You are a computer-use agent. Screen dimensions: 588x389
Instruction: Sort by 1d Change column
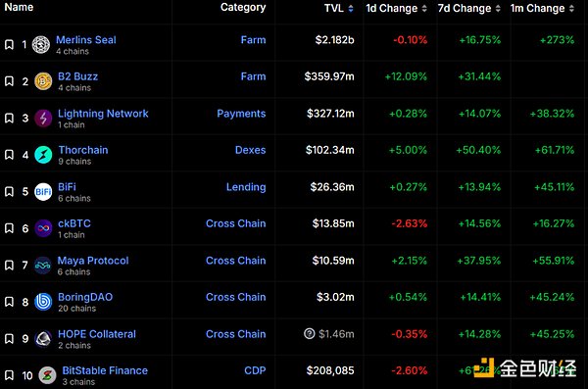(396, 8)
